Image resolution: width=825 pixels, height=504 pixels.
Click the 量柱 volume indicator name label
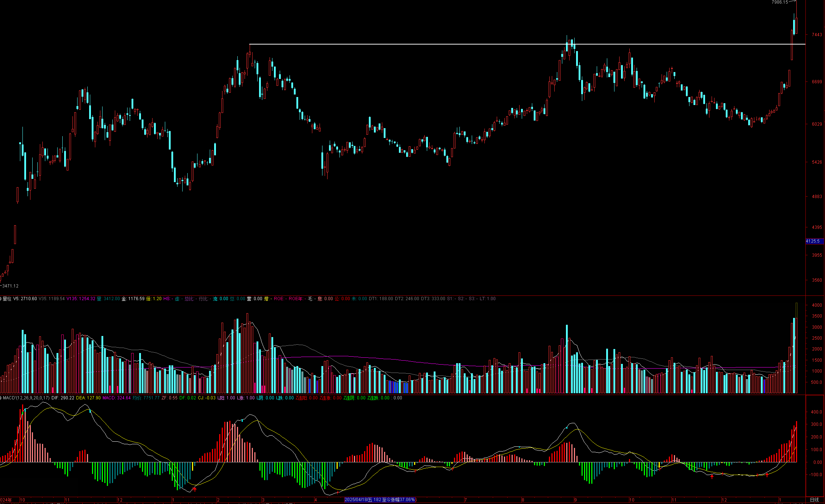(7, 299)
